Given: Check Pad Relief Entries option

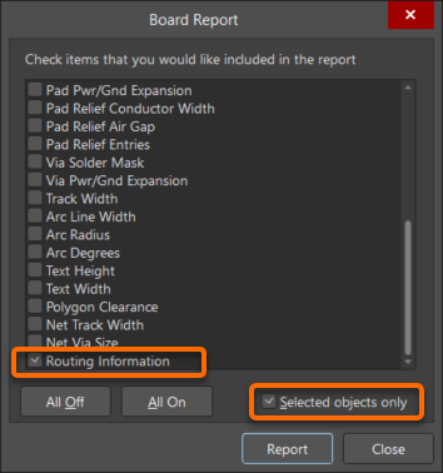Looking at the screenshot, I should (x=35, y=144).
